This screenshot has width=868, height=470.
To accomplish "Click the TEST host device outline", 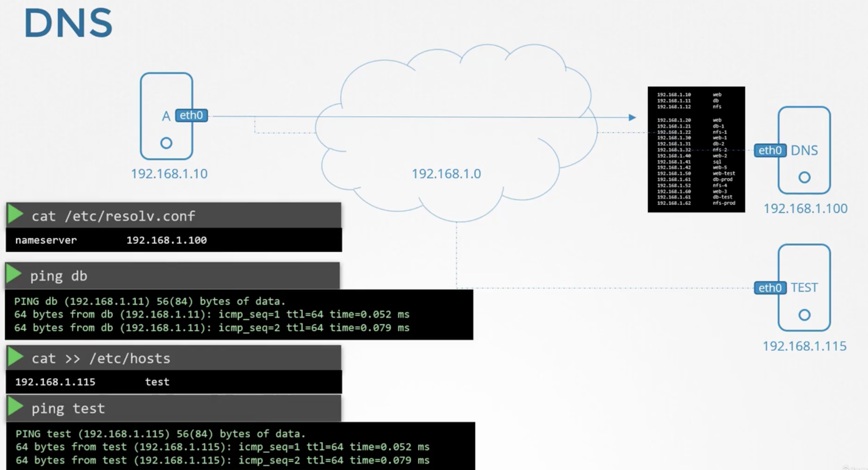I will 804,287.
